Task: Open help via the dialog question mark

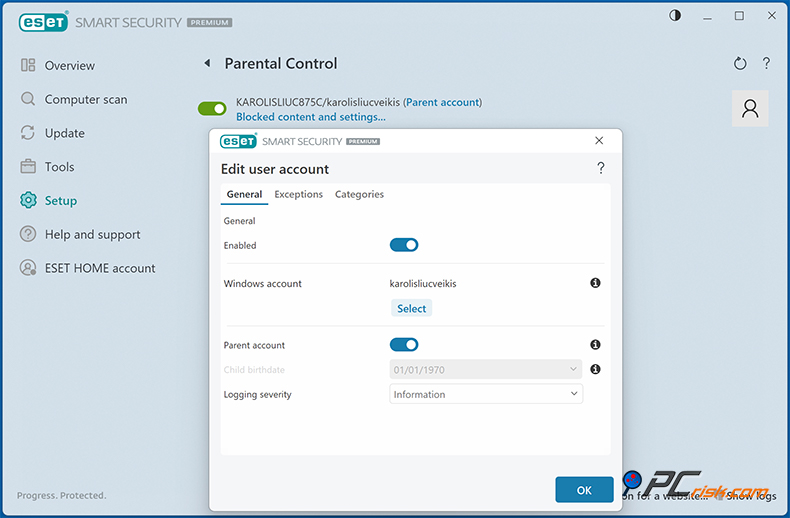Action: click(600, 168)
